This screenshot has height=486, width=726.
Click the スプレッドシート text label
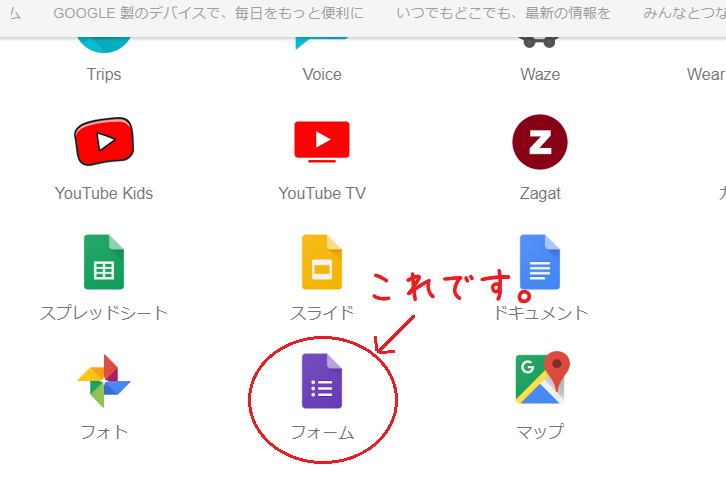(104, 313)
